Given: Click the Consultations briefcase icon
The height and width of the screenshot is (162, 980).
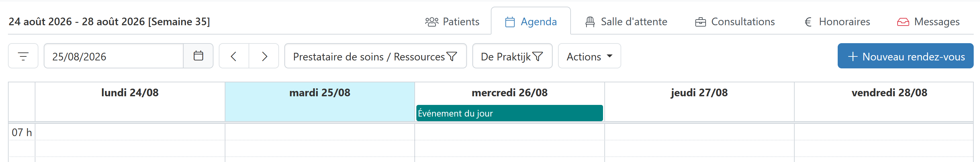Looking at the screenshot, I should point(700,22).
